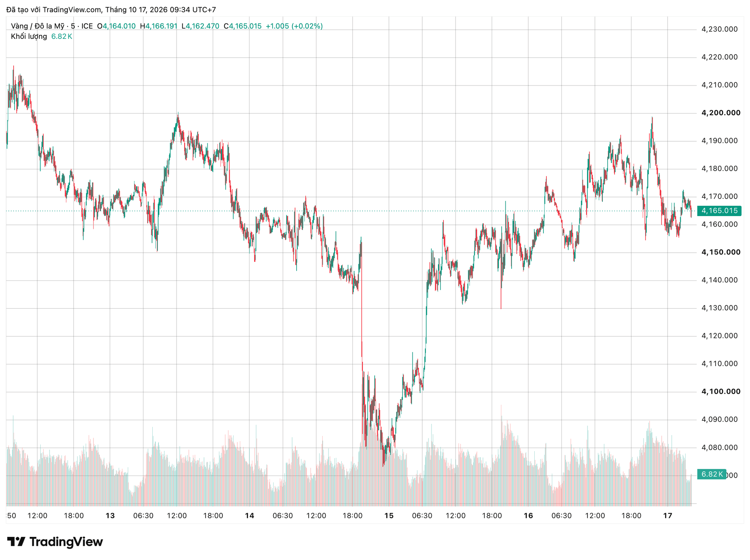
Task: Click the 4,190.000 price axis label
Action: click(719, 141)
